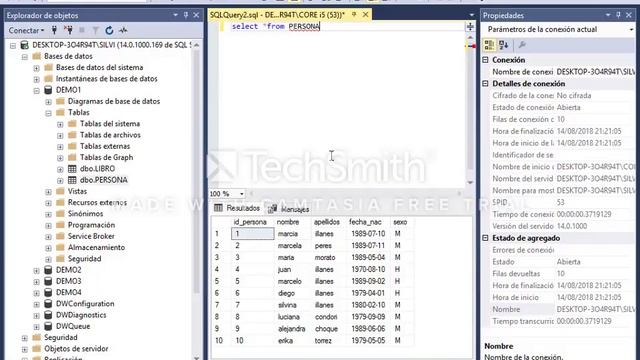Image resolution: width=640 pixels, height=360 pixels.
Task: Select the dbo.PERSONA table
Action: (104, 180)
